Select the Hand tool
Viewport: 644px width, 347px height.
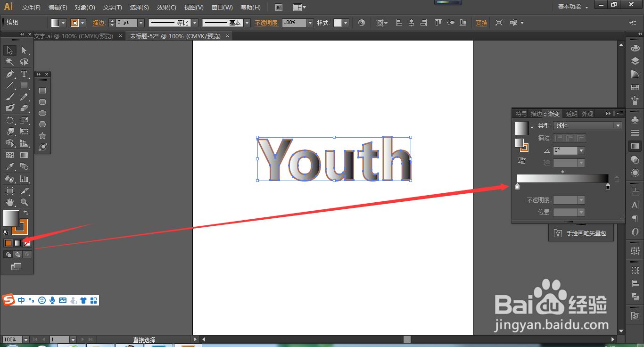pyautogui.click(x=10, y=202)
